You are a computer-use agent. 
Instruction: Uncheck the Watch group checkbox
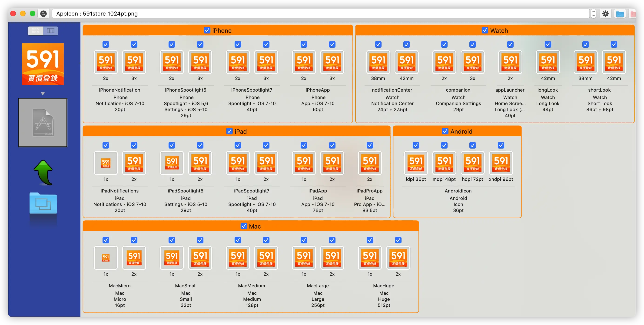click(485, 30)
